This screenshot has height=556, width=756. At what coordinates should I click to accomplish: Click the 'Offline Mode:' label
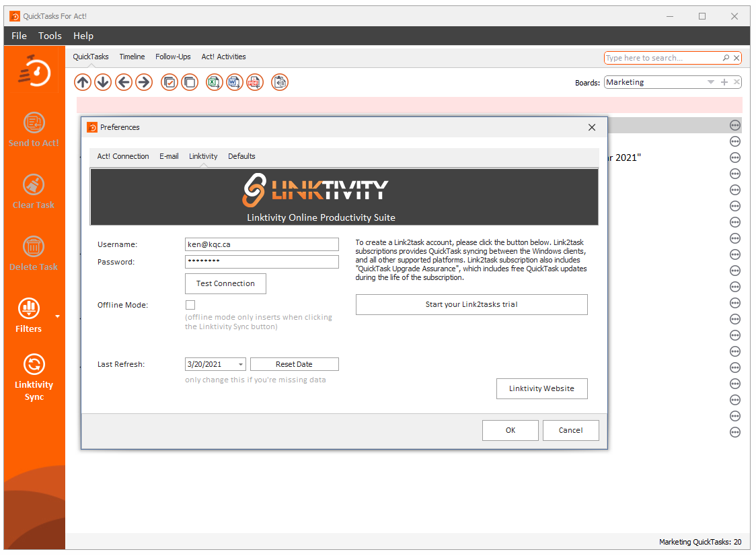(122, 305)
